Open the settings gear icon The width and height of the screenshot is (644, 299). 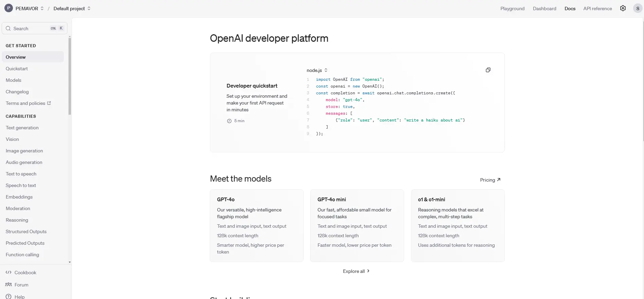point(623,8)
